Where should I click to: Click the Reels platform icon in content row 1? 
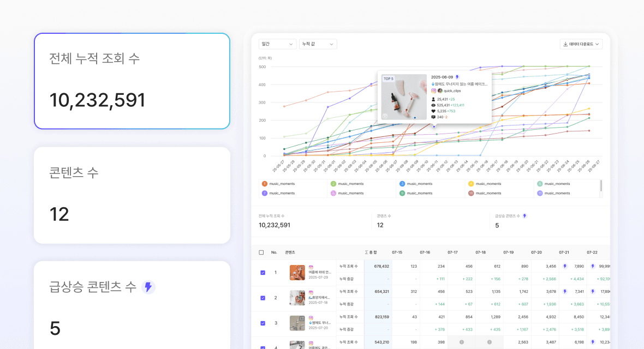coord(311,267)
